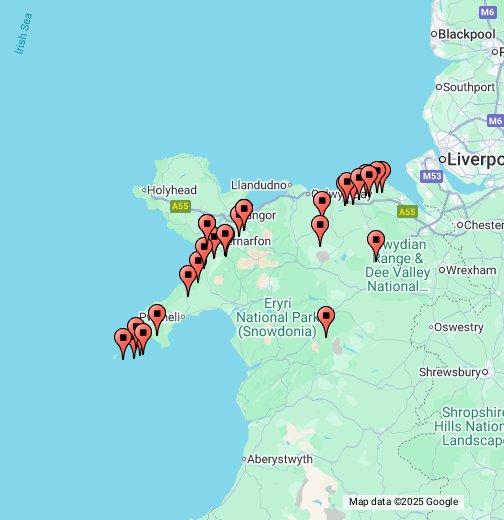
Task: Select the Llandudno place label
Action: pyautogui.click(x=261, y=185)
